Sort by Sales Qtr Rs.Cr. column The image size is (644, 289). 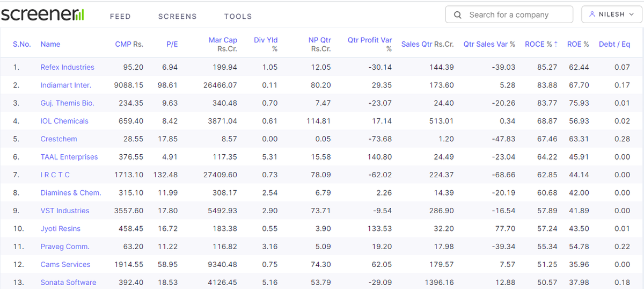click(428, 44)
